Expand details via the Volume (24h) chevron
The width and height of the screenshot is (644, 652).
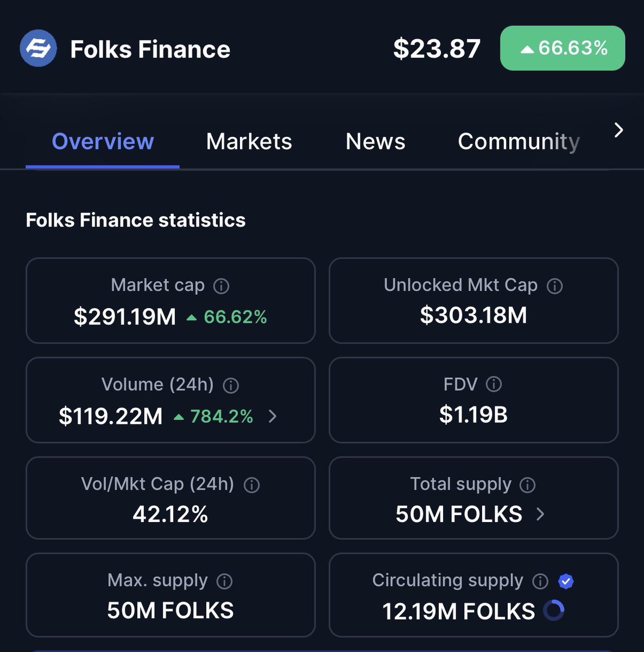click(273, 417)
